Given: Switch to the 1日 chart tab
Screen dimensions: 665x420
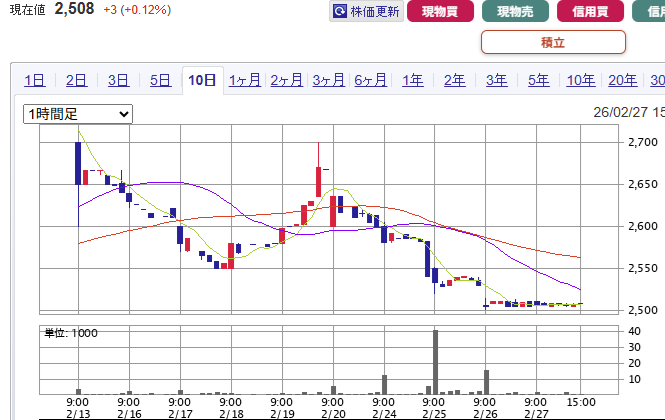Looking at the screenshot, I should tap(34, 81).
